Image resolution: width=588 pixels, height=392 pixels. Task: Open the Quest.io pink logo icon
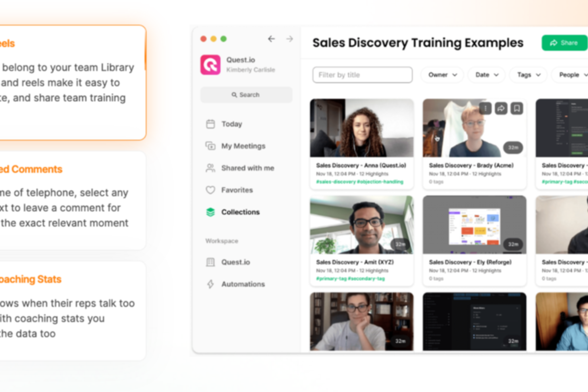[x=210, y=65]
